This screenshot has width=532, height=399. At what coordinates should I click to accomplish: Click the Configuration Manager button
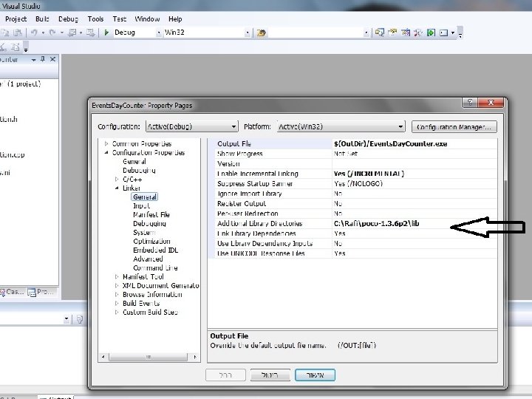(x=454, y=127)
